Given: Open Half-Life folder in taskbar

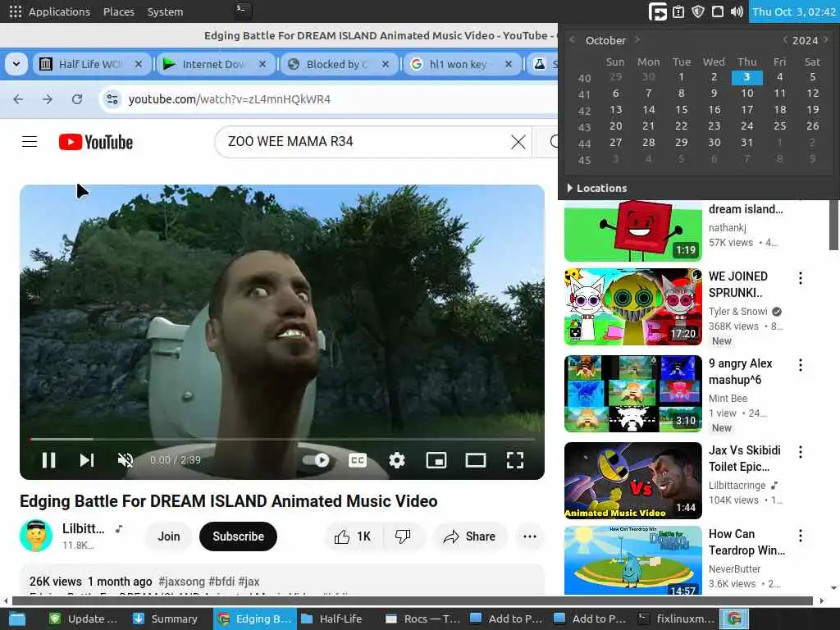Looking at the screenshot, I should pos(331,619).
